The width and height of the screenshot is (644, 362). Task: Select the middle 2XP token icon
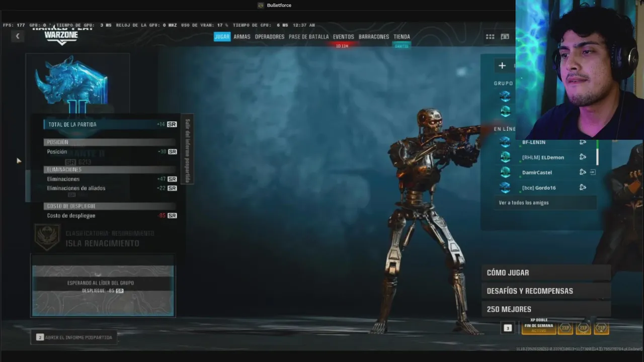point(583,328)
